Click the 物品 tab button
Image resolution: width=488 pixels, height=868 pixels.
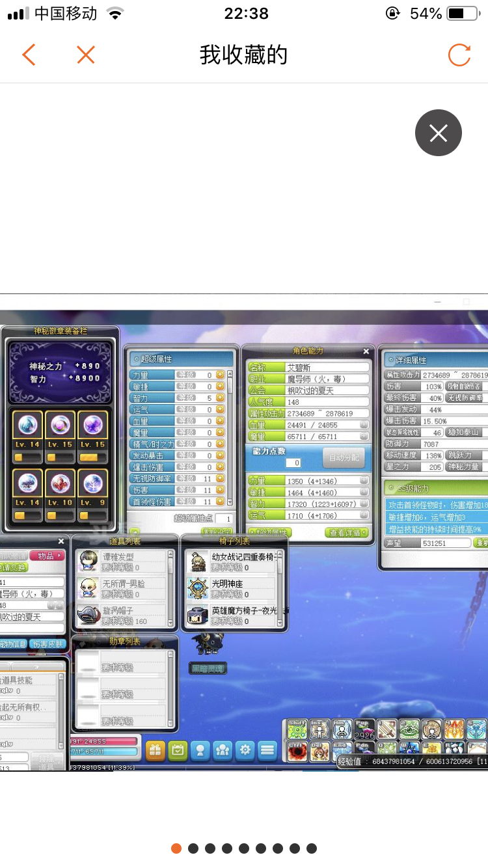[x=48, y=556]
